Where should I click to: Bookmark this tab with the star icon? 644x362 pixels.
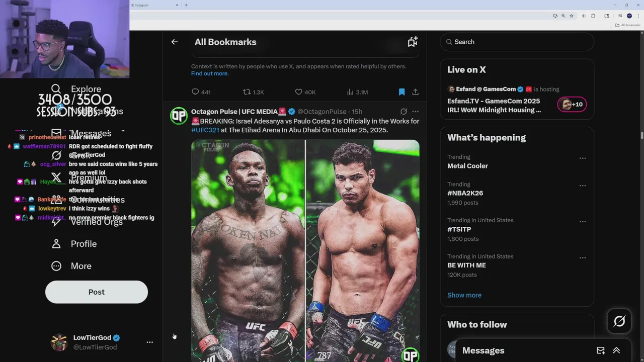point(572,16)
